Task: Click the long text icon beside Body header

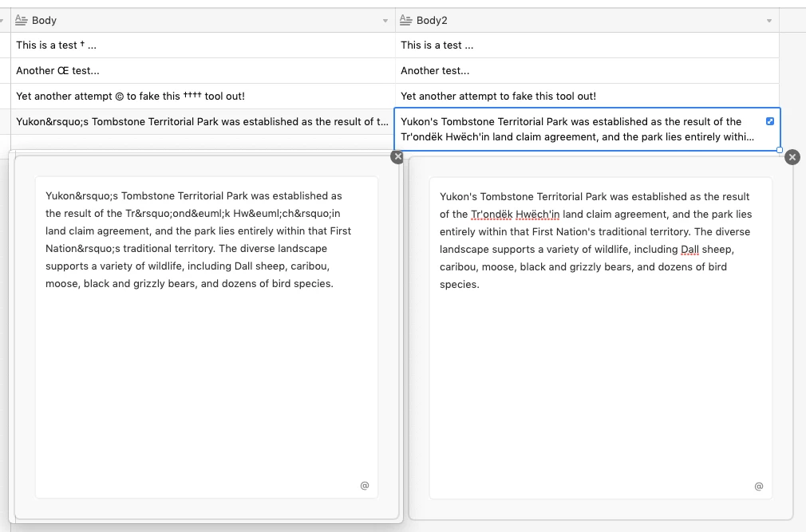Action: (x=21, y=20)
